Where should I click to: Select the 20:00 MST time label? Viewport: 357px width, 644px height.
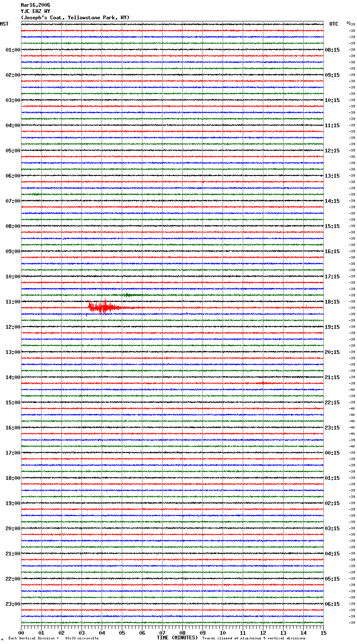point(13,529)
